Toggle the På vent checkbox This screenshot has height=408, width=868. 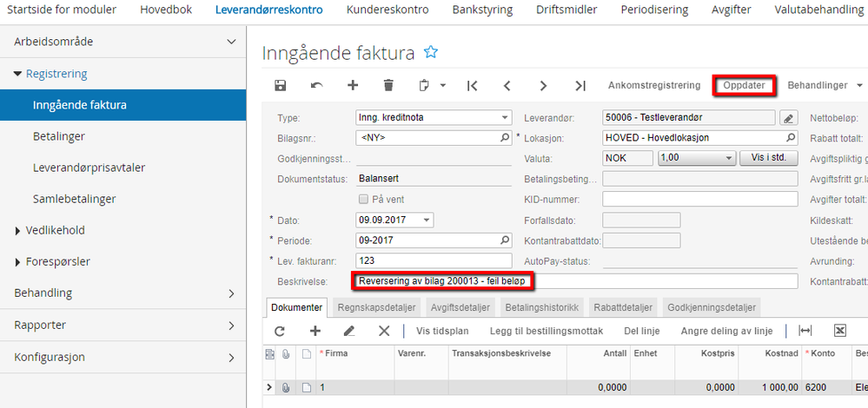pos(363,199)
